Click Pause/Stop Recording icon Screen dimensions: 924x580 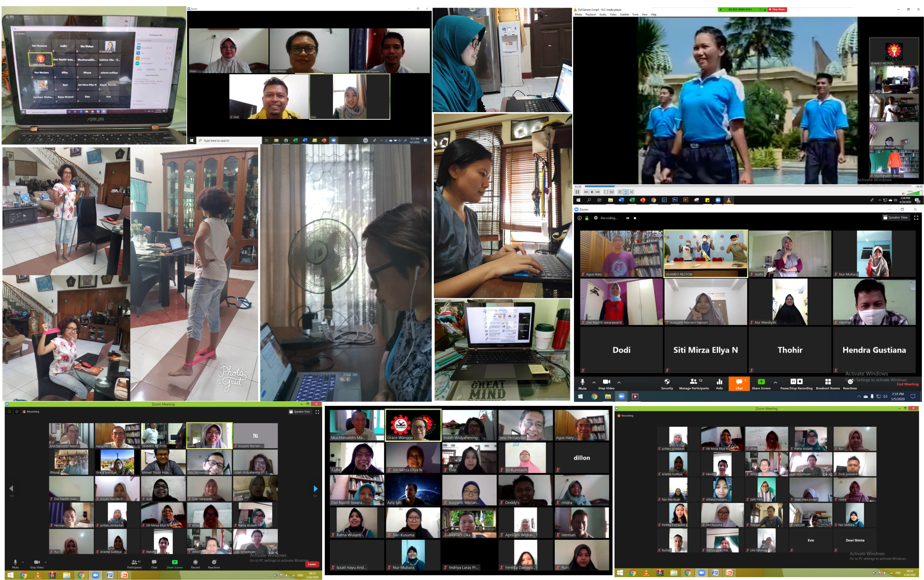click(x=796, y=382)
